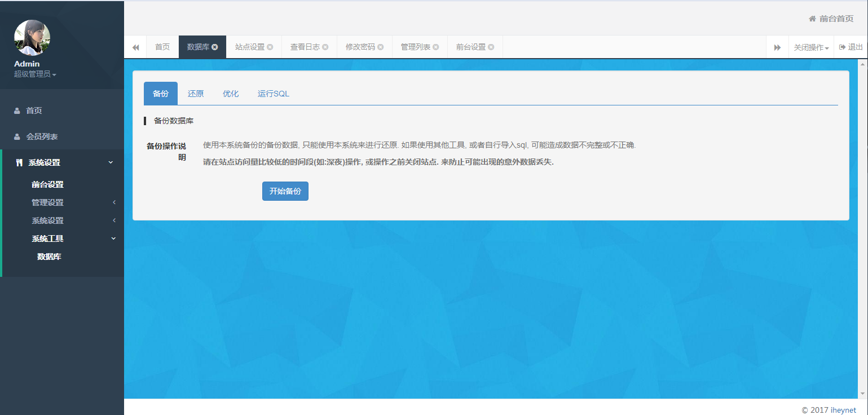The image size is (868, 415).
Task: Close the 站点设置 tab
Action: [270, 47]
